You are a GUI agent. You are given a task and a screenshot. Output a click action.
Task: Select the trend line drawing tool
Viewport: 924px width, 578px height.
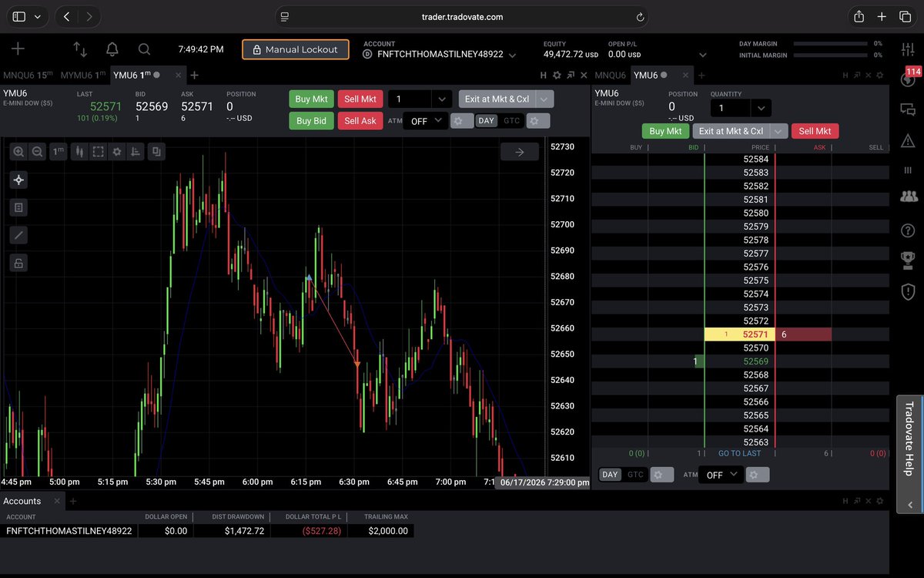click(18, 235)
